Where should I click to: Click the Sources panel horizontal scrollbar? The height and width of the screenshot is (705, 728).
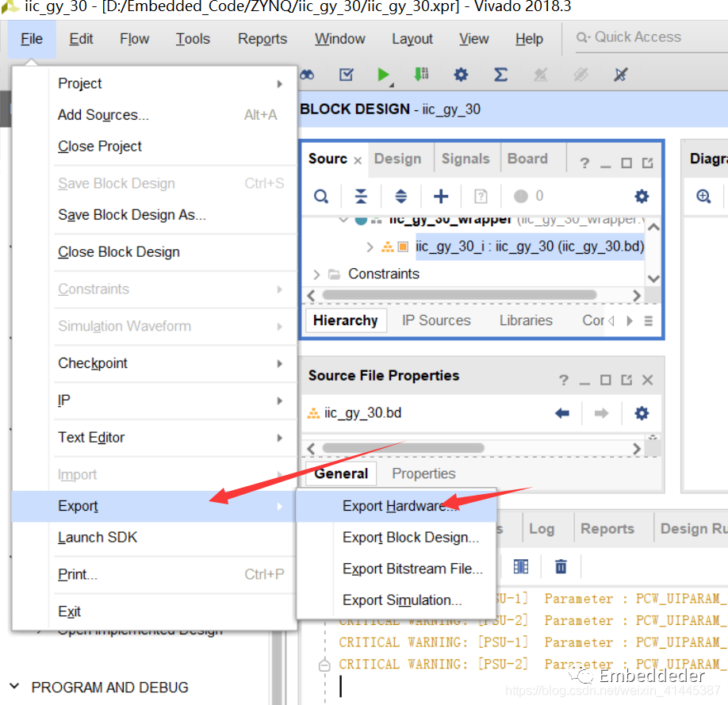coord(458,295)
